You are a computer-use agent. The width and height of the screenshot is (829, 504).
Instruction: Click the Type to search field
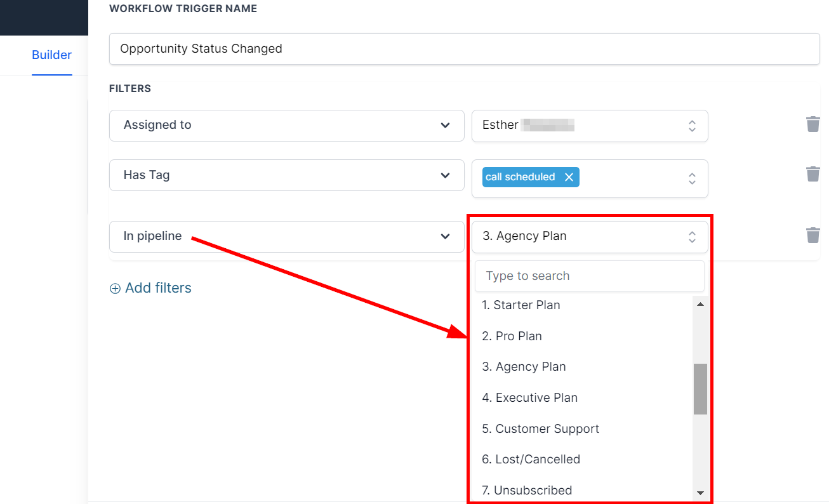coord(589,276)
